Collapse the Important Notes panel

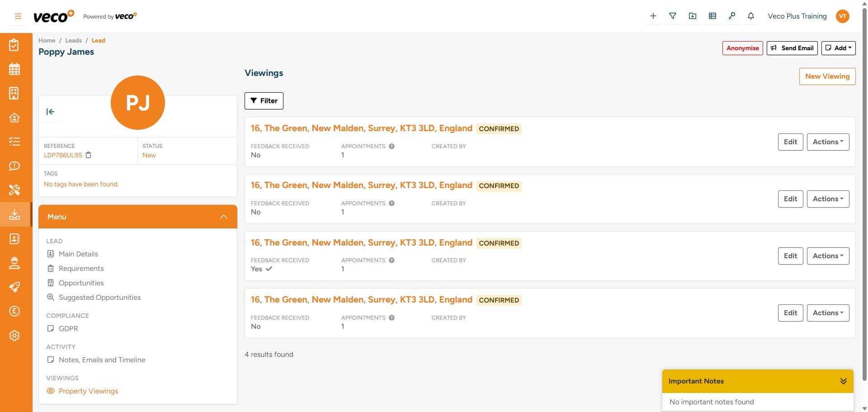[843, 381]
